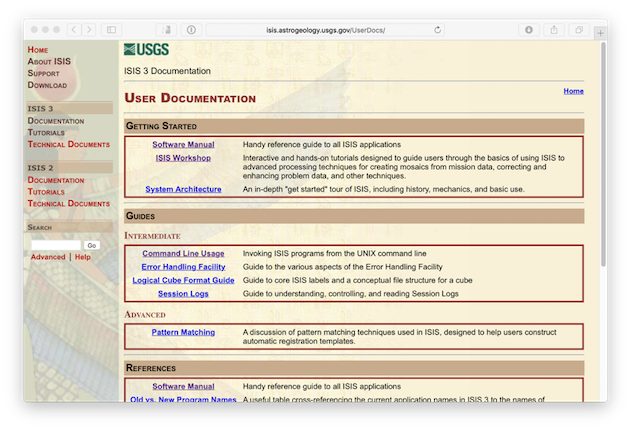Click the address bar URL field

point(325,30)
